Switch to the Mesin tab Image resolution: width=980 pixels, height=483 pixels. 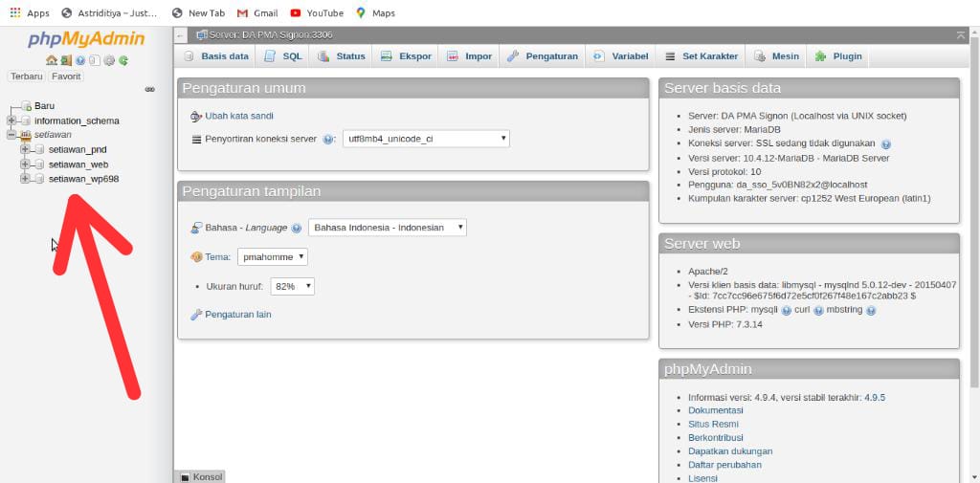pyautogui.click(x=776, y=56)
